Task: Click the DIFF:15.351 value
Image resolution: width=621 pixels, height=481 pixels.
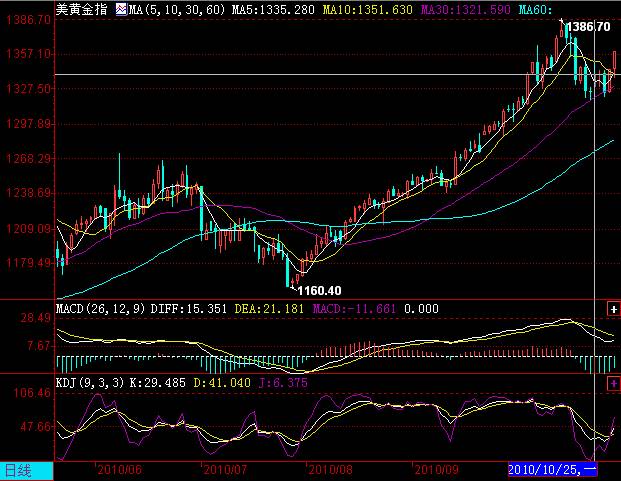Action: coord(189,309)
